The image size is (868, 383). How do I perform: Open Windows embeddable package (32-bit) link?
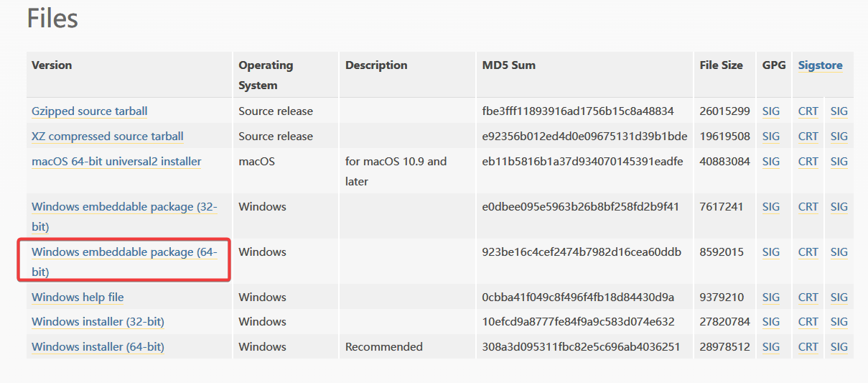[123, 207]
